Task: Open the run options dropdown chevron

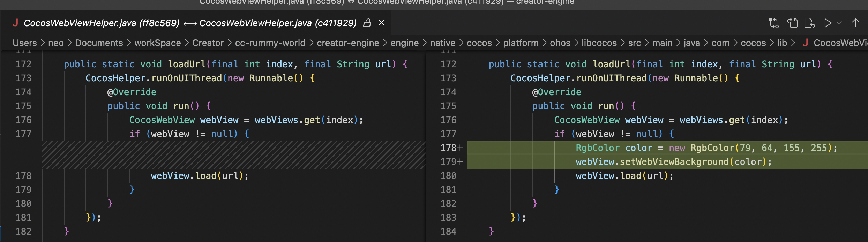Action: [x=839, y=23]
